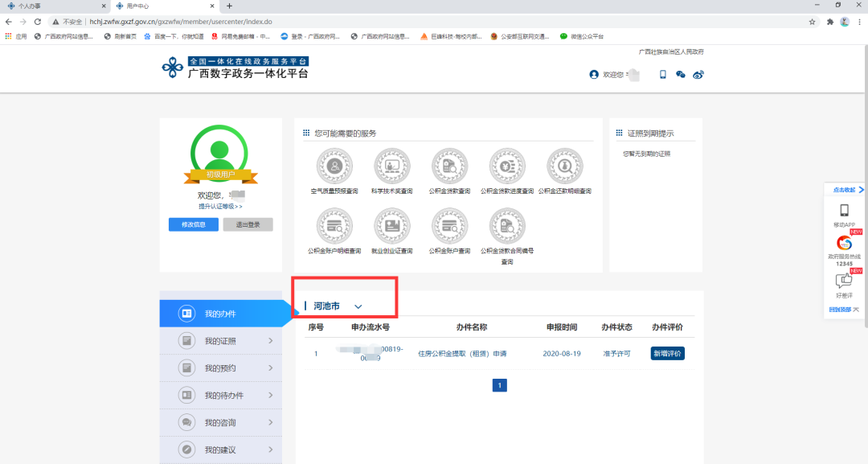Select 我的办件 in left menu
This screenshot has width=868, height=464.
tap(221, 314)
